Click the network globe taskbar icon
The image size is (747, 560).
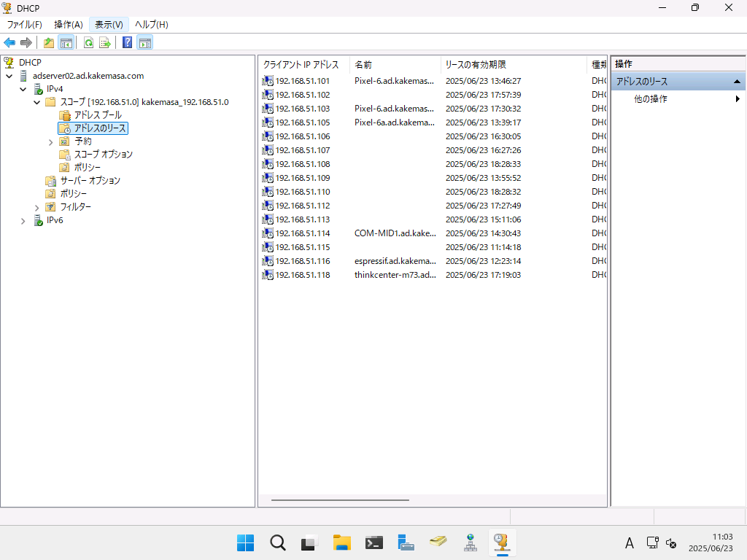coord(471,542)
